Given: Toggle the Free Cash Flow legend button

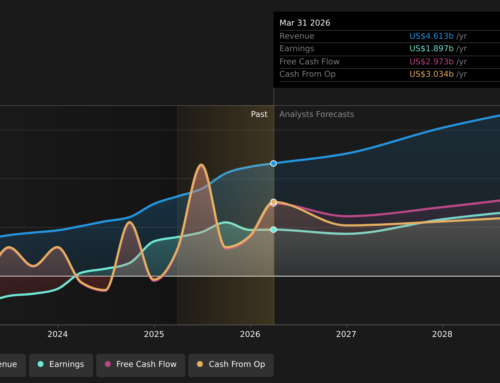Looking at the screenshot, I should (141, 365).
